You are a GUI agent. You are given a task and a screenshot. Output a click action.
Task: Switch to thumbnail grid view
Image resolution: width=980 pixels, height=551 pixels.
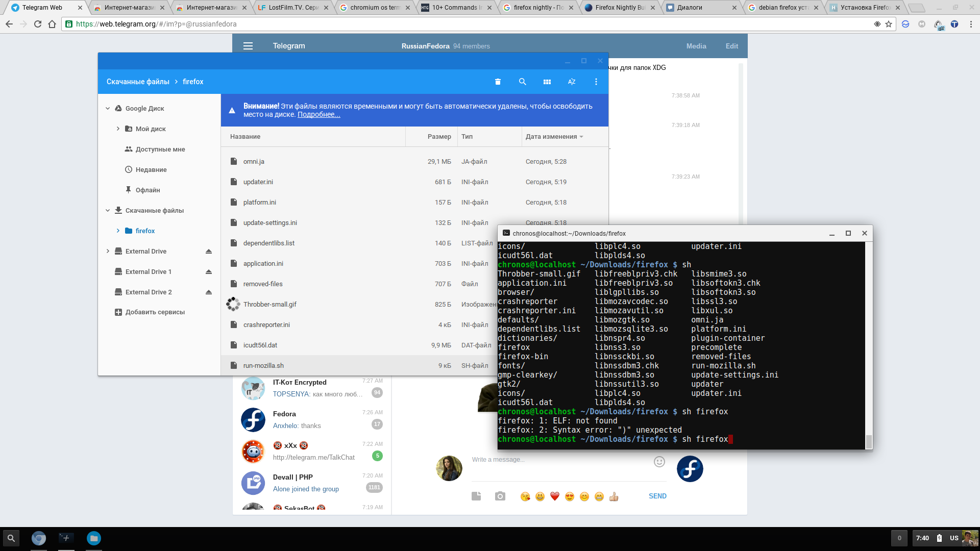point(547,82)
